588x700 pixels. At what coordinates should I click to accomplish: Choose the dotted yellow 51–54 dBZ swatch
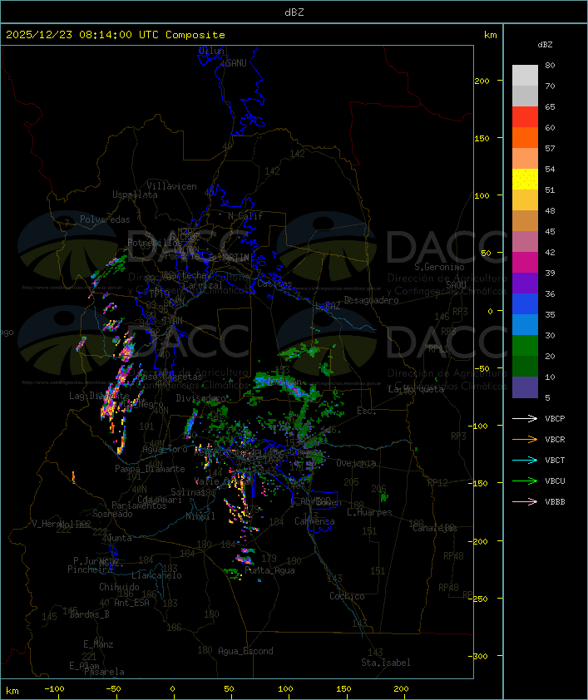coord(525,180)
